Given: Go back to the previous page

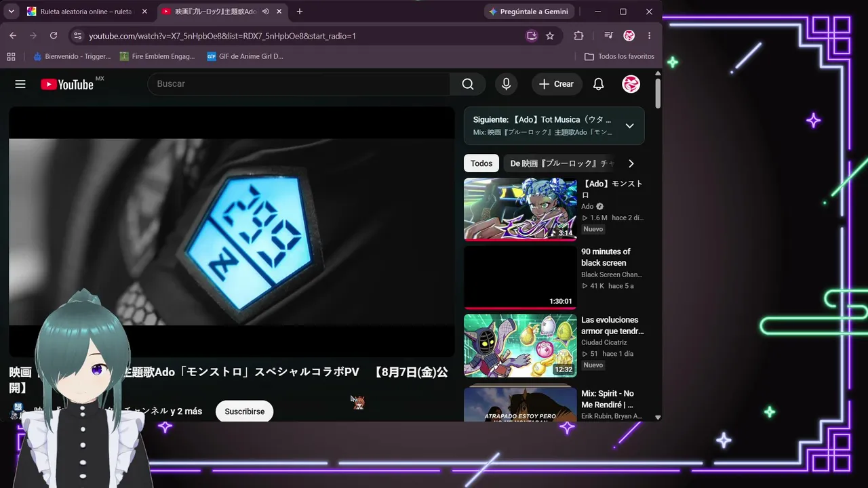Looking at the screenshot, I should 13,36.
